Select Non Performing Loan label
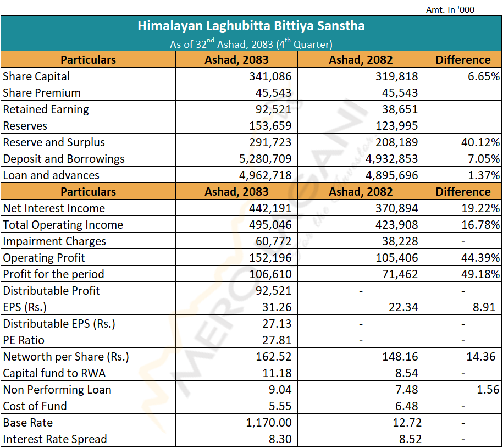503x448 pixels. pos(57,390)
